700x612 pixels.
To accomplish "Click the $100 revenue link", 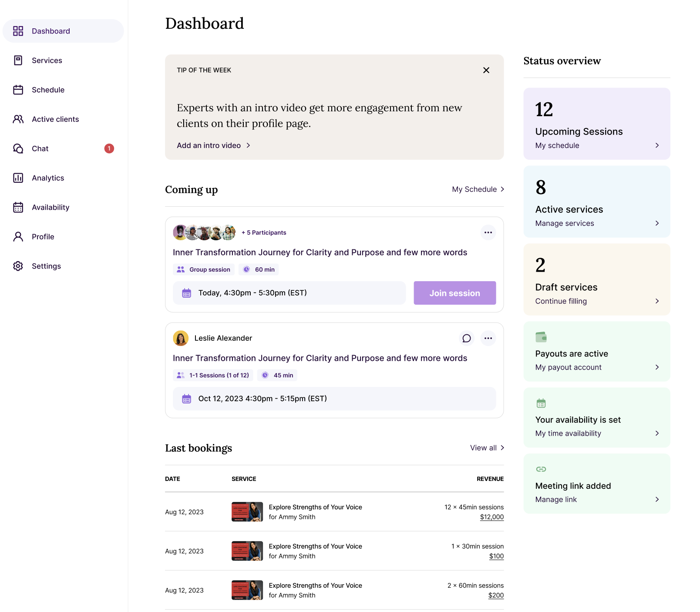I will [496, 556].
